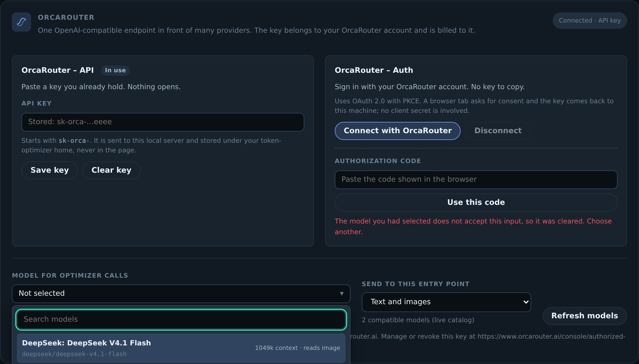The height and width of the screenshot is (364, 639).
Task: Click the Refresh models button
Action: (585, 316)
